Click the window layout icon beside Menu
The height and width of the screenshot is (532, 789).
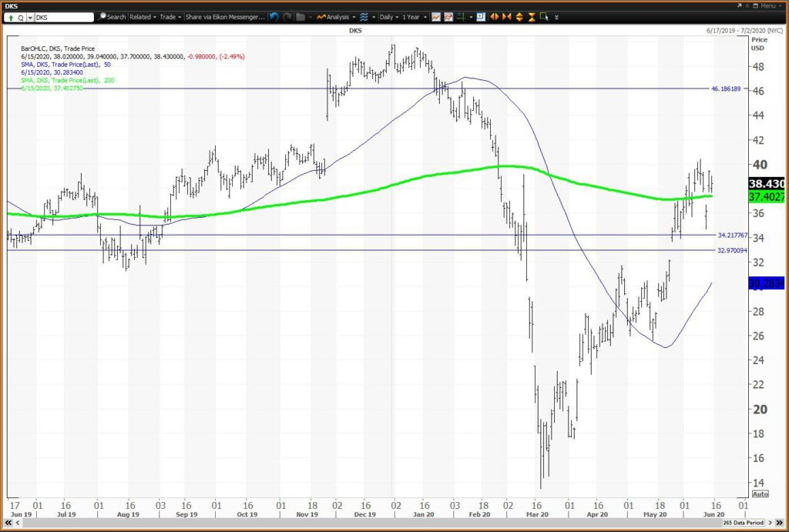755,5
